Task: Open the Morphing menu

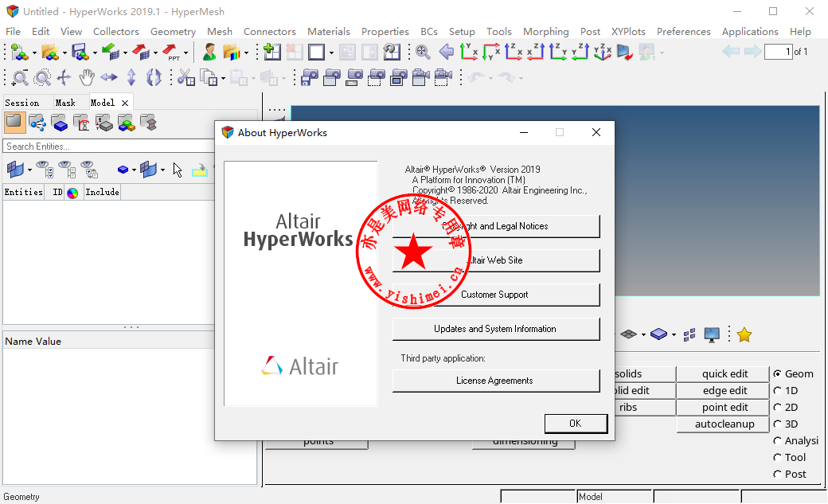Action: 545,32
